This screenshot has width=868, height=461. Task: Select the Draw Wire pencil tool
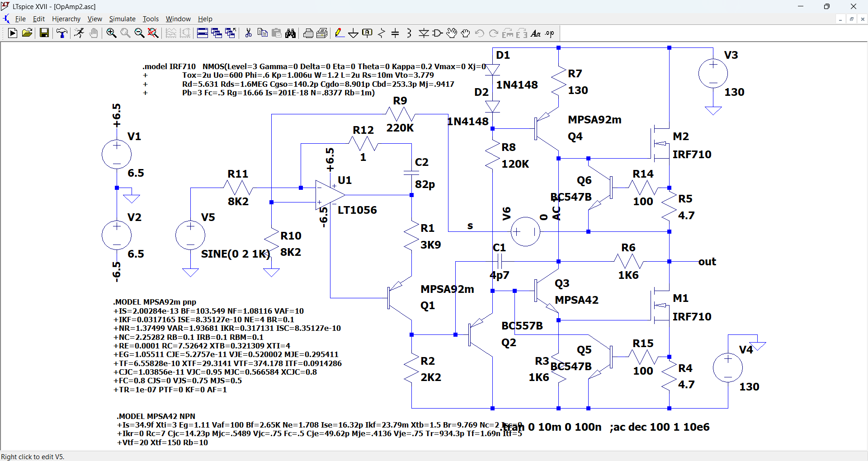coord(339,33)
